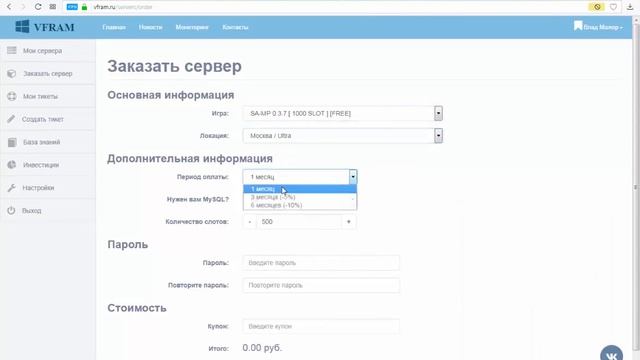The width and height of the screenshot is (640, 360).
Task: Open the speed dial grid icon
Action: pos(53,7)
